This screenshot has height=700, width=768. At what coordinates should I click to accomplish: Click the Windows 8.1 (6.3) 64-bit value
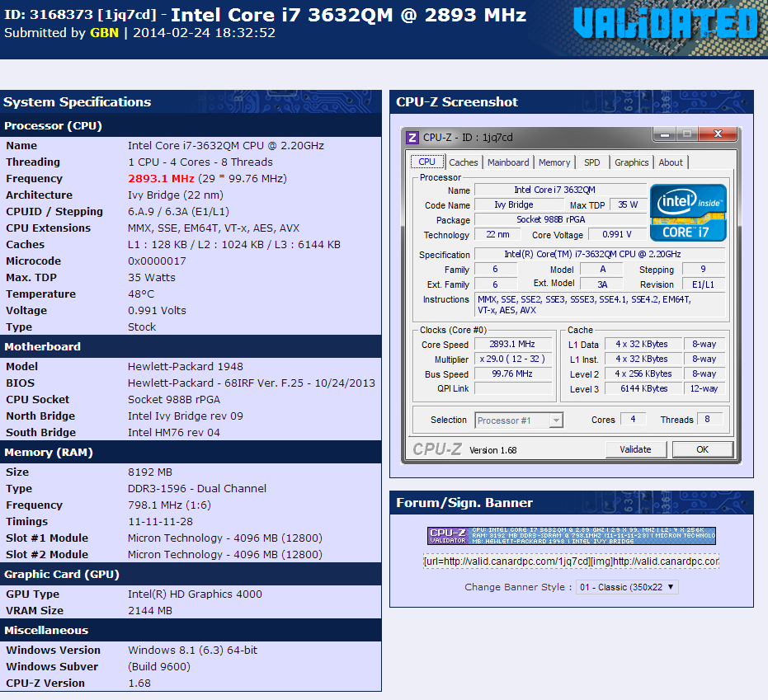tap(192, 650)
